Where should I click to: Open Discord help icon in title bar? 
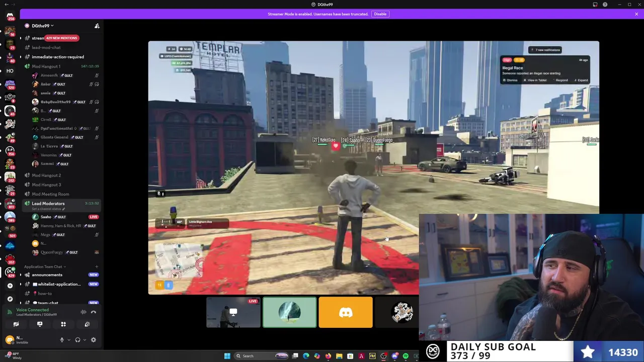(605, 5)
